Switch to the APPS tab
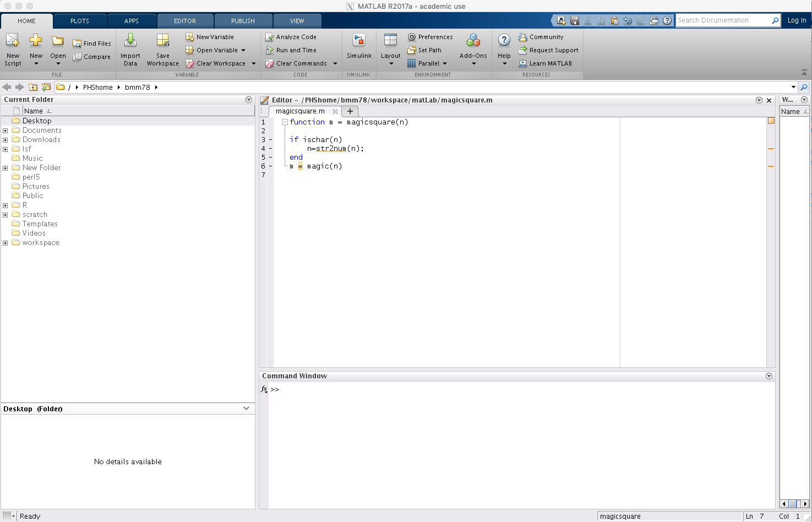 coord(132,21)
